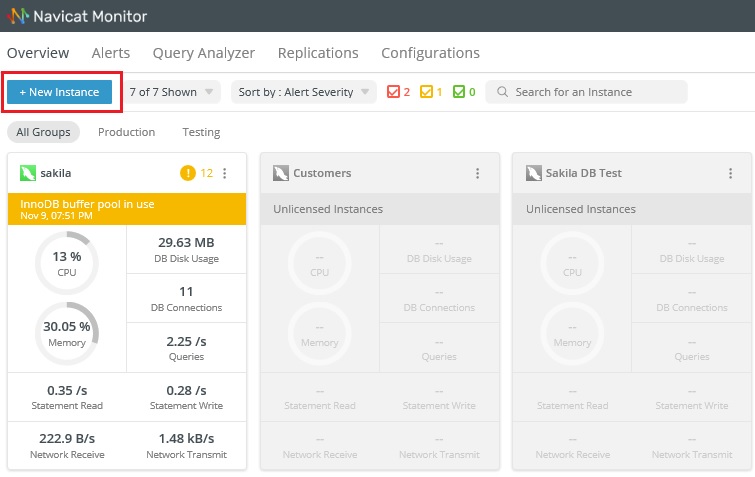Select the All Groups filter

pos(43,132)
